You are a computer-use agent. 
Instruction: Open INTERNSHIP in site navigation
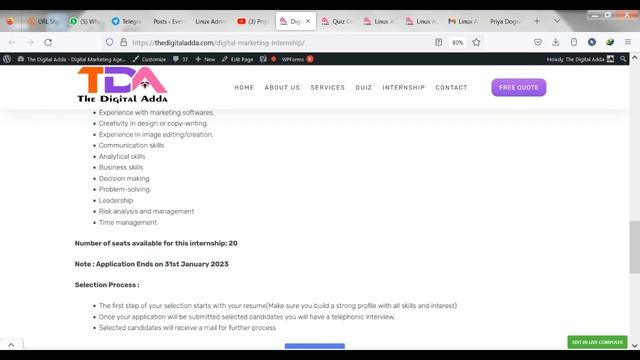[x=403, y=87]
